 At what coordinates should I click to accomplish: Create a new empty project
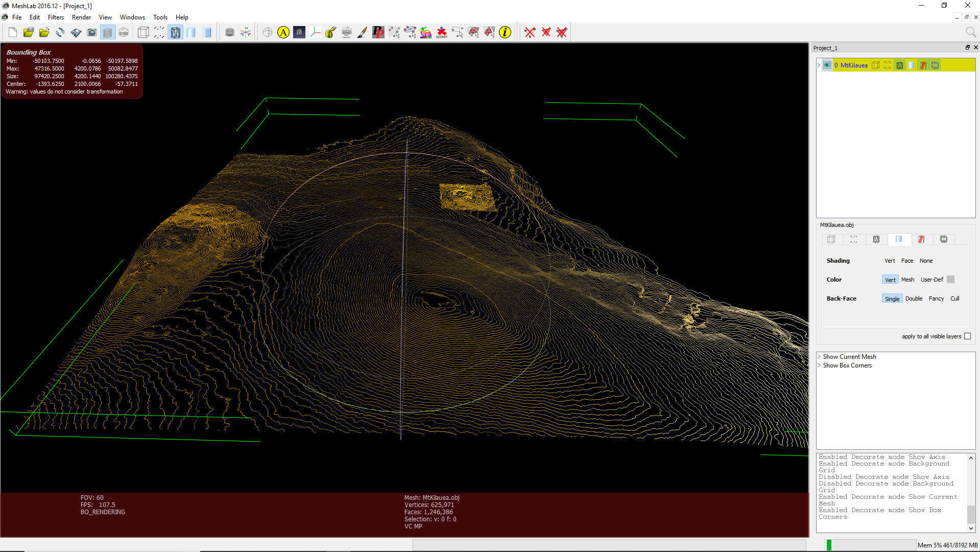tap(13, 33)
